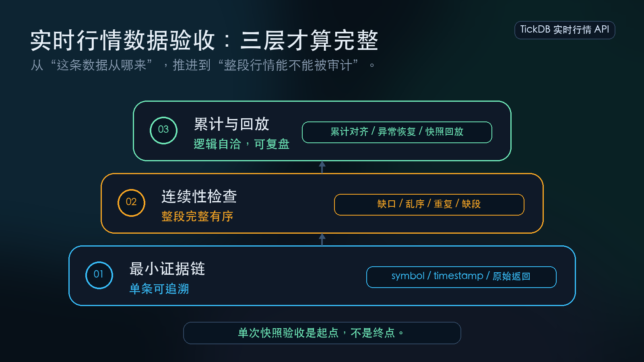Select the 连续性检查 heading

point(199,196)
